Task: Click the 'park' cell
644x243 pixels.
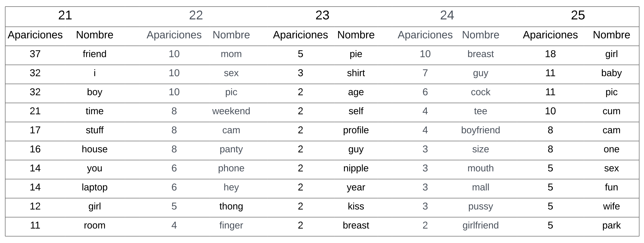Action: pyautogui.click(x=612, y=225)
